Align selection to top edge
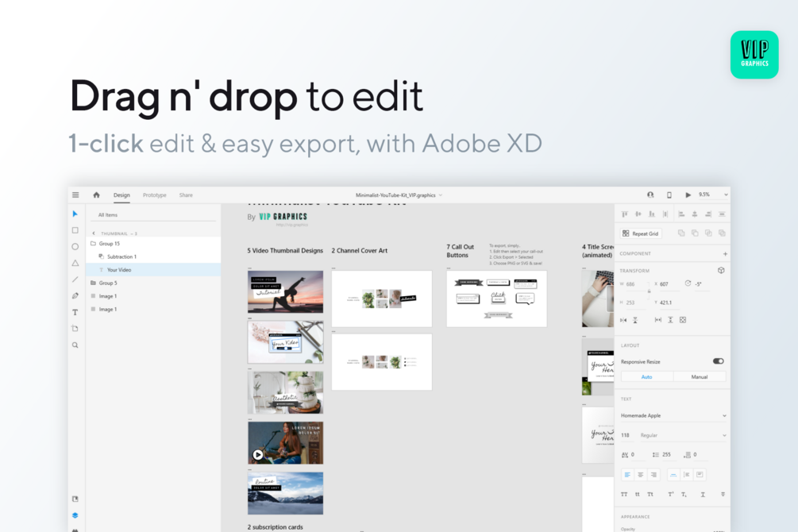Screen dimensions: 798x532 pos(624,214)
